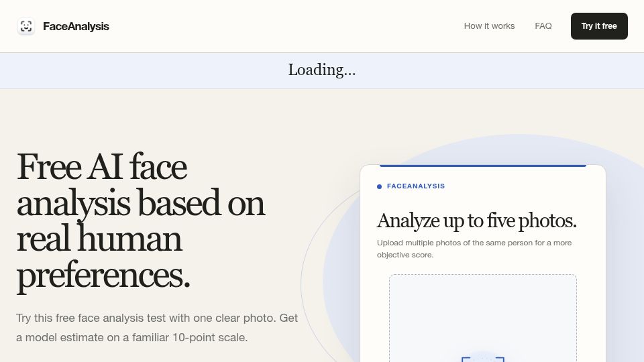This screenshot has width=644, height=362.
Task: Click the Analyze up to five photos heading
Action: pyautogui.click(x=476, y=221)
